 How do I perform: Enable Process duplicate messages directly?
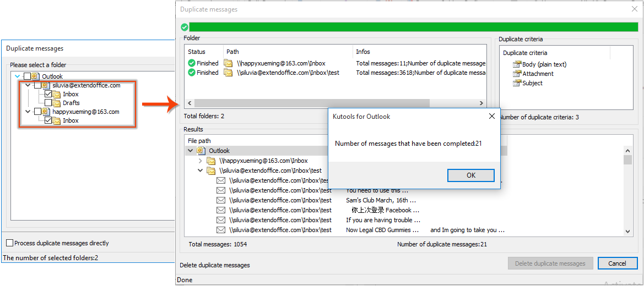tap(9, 243)
